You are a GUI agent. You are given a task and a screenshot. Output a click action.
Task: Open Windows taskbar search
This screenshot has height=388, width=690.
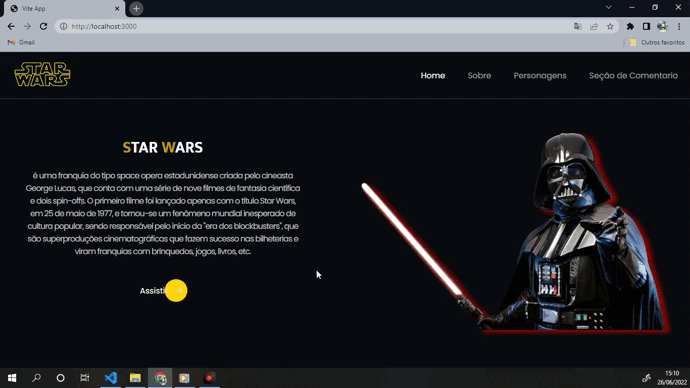[x=37, y=378]
